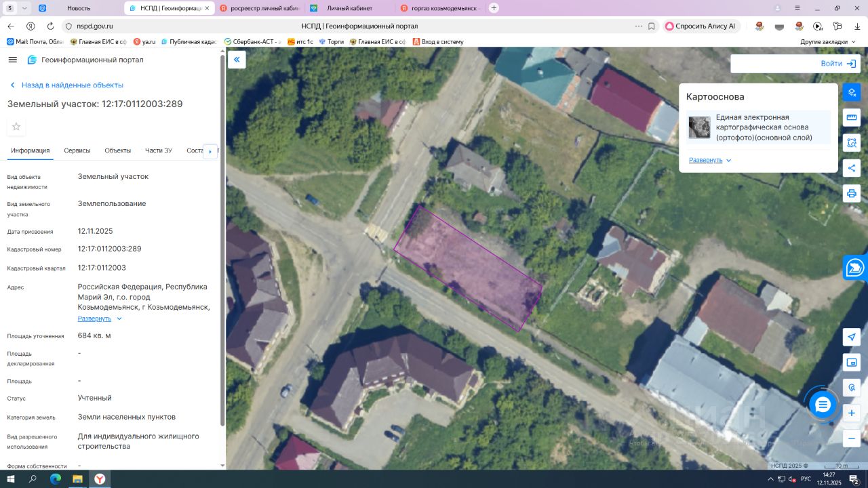Open the Торги bookmark
Screen dimensions: 868x488
click(332, 41)
